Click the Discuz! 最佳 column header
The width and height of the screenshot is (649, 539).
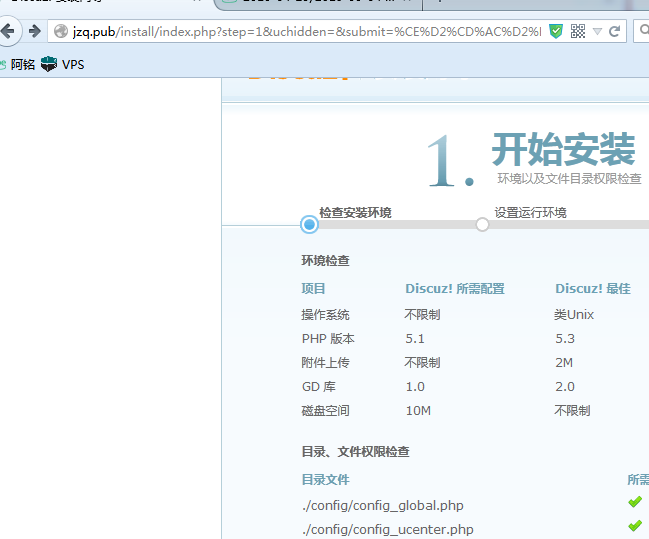(593, 289)
